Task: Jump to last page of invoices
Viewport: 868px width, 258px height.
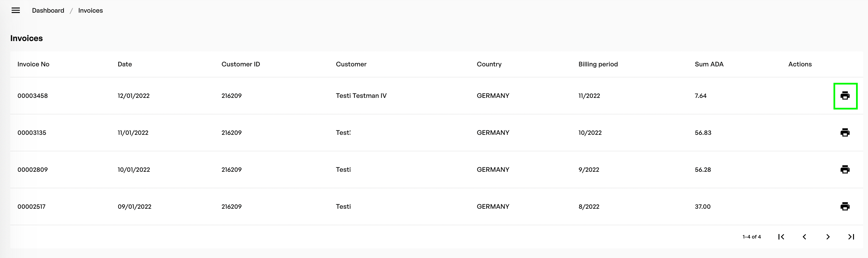Action: [x=851, y=237]
